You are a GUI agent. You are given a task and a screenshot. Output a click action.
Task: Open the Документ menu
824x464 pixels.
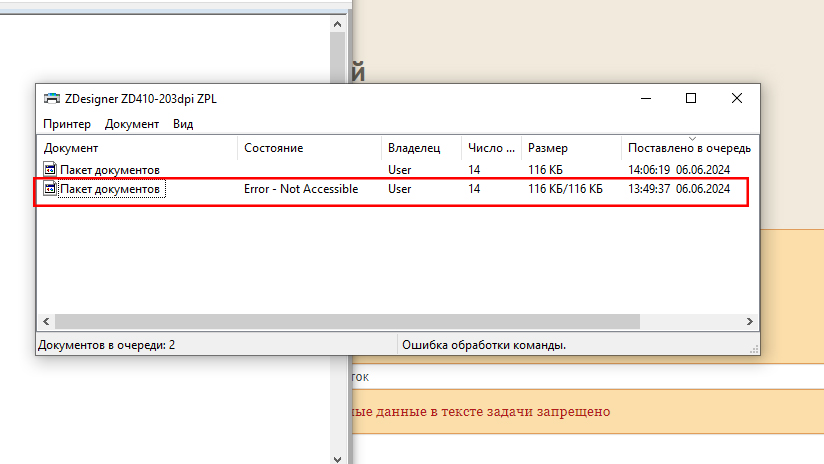tap(132, 124)
